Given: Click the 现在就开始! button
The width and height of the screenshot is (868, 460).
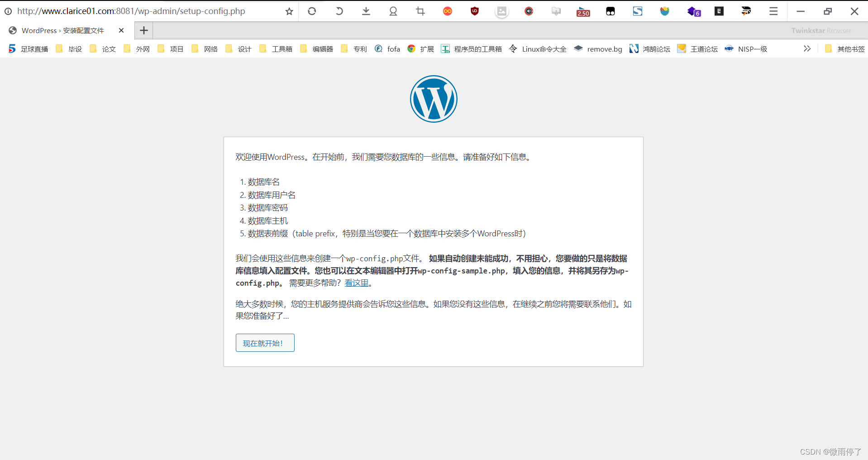Looking at the screenshot, I should click(265, 343).
